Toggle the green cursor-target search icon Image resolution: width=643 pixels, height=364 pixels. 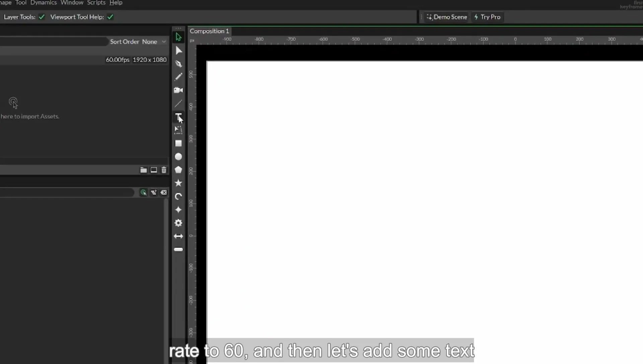[x=143, y=192]
